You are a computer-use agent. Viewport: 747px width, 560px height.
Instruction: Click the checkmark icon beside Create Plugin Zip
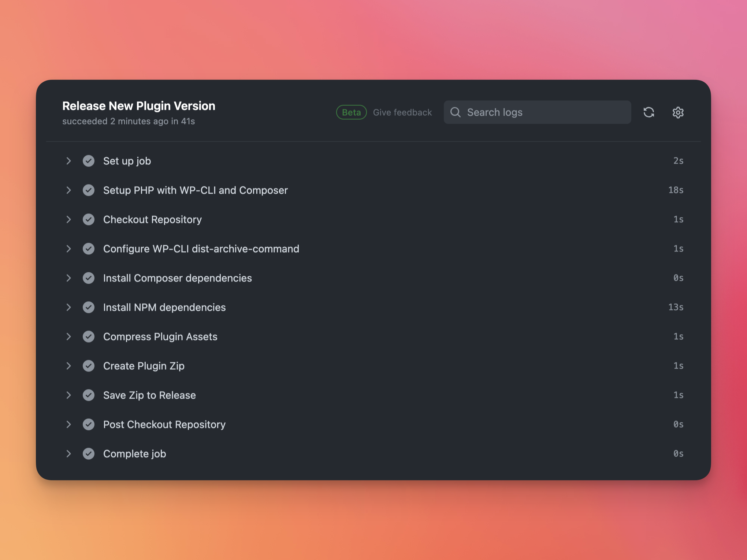tap(89, 366)
